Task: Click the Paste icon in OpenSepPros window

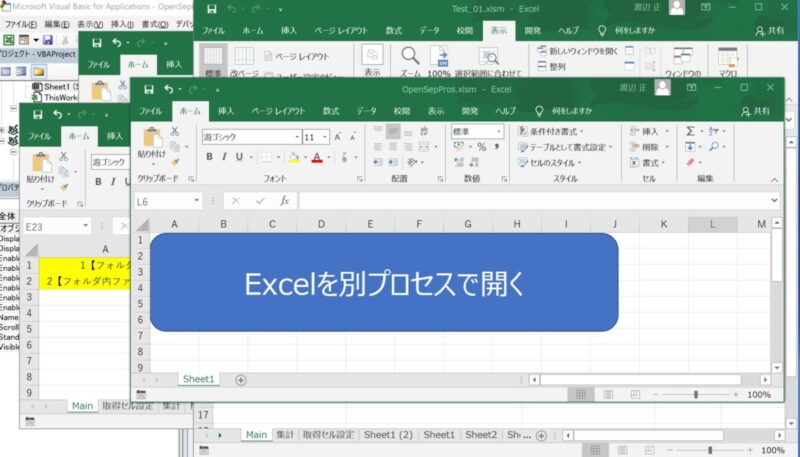Action: [152, 138]
